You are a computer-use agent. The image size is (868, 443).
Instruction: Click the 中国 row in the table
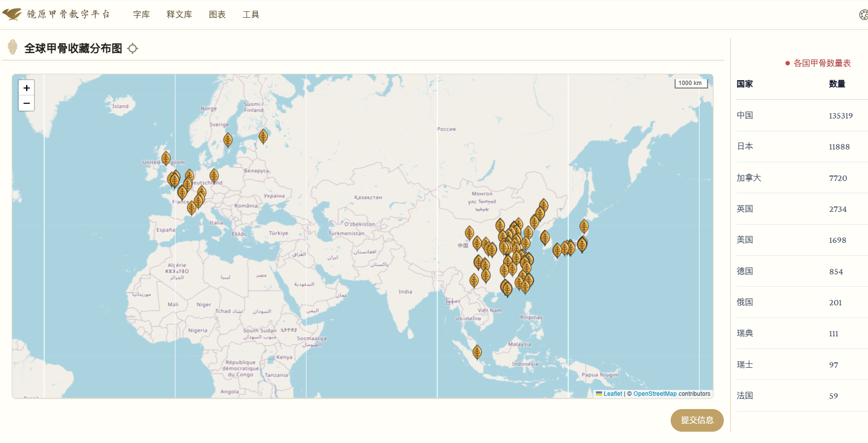802,116
